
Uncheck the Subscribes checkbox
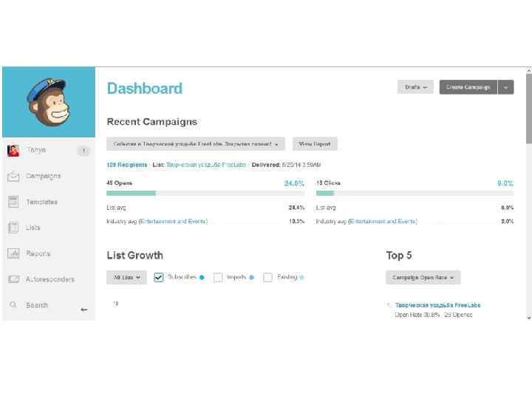(158, 277)
